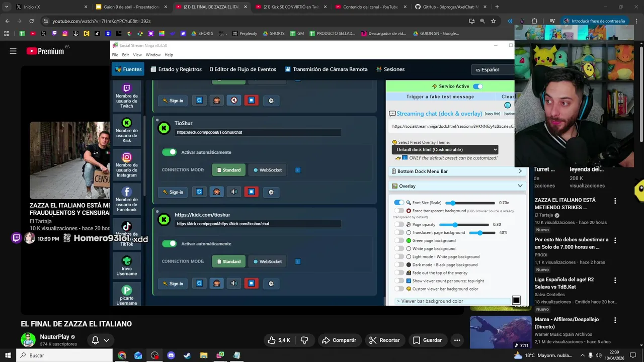This screenshot has height=362, width=644.
Task: Open Windows Start menu
Action: point(8,355)
